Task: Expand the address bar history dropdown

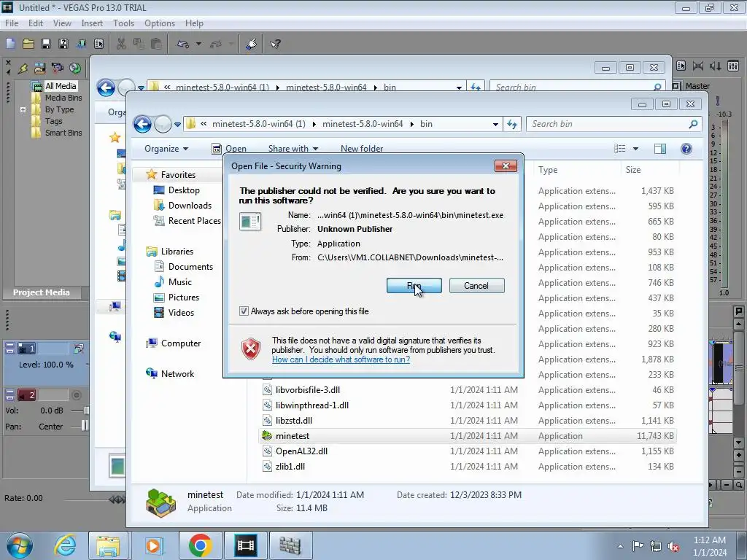Action: 495,124
